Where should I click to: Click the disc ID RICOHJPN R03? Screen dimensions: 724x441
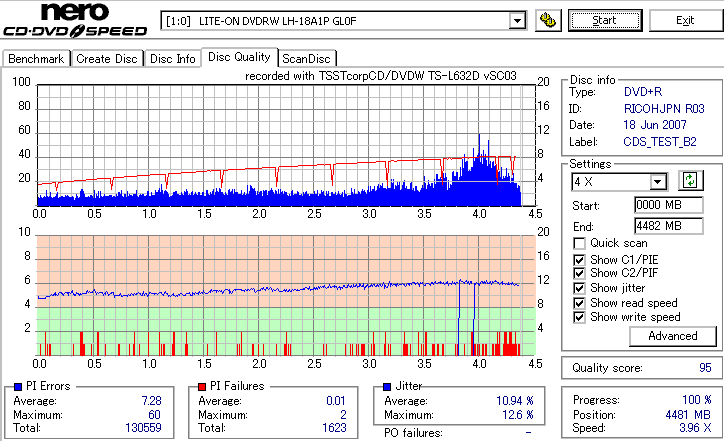(664, 109)
